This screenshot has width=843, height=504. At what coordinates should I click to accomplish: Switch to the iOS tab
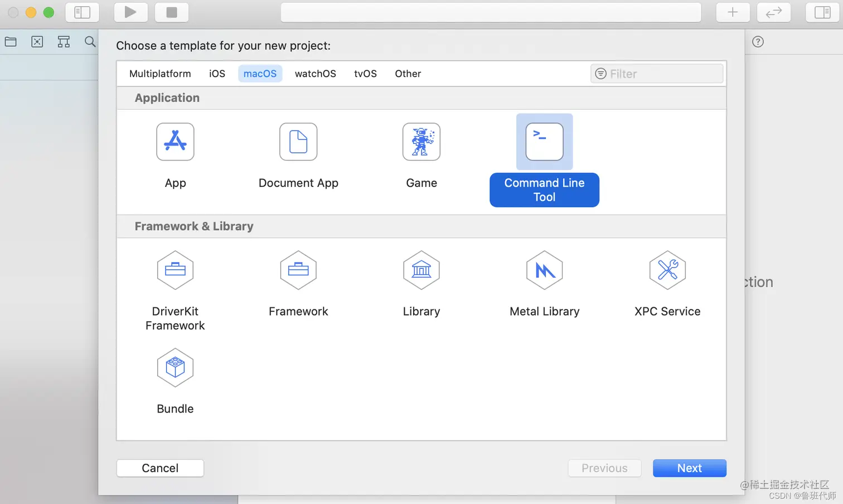tap(217, 74)
